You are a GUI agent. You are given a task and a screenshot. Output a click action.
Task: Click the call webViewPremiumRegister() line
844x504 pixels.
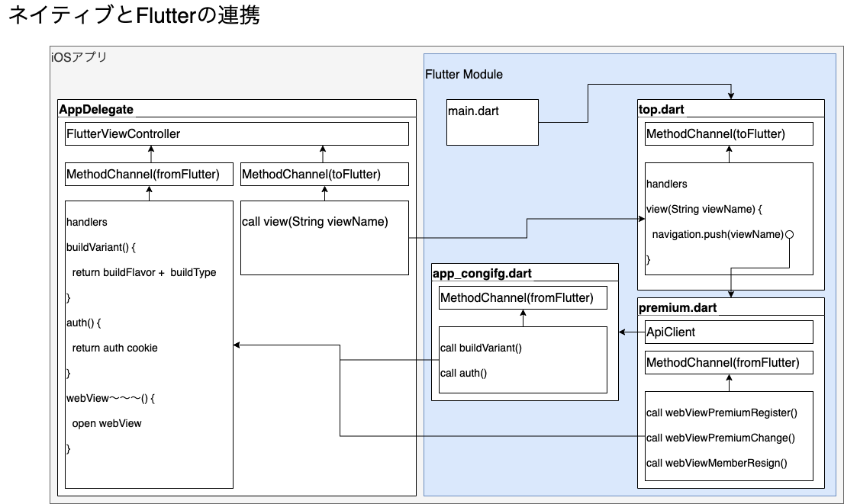pyautogui.click(x=722, y=413)
